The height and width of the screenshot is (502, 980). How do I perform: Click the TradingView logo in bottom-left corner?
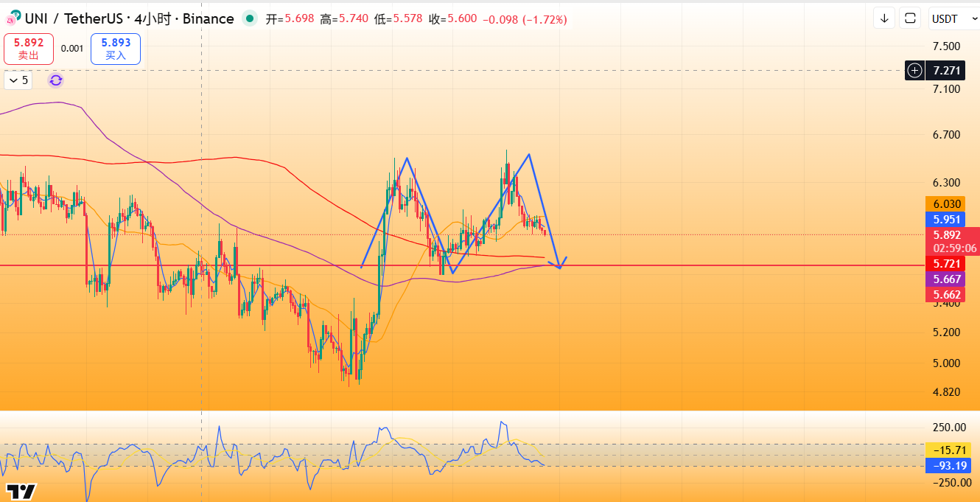21,492
